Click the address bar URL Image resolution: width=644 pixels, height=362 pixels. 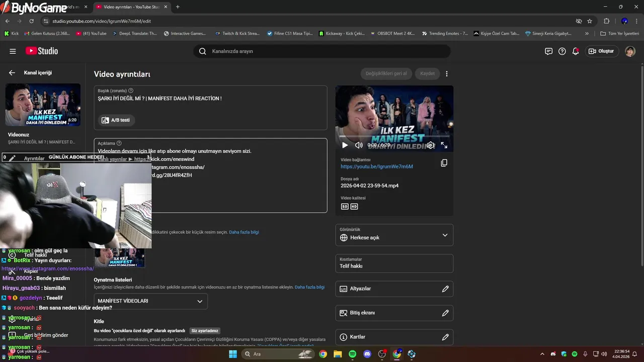[x=102, y=21]
